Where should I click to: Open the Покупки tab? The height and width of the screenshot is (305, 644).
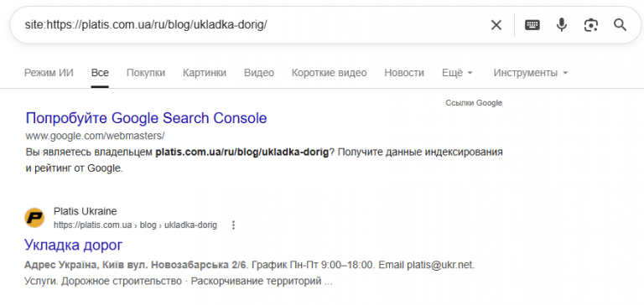click(146, 73)
